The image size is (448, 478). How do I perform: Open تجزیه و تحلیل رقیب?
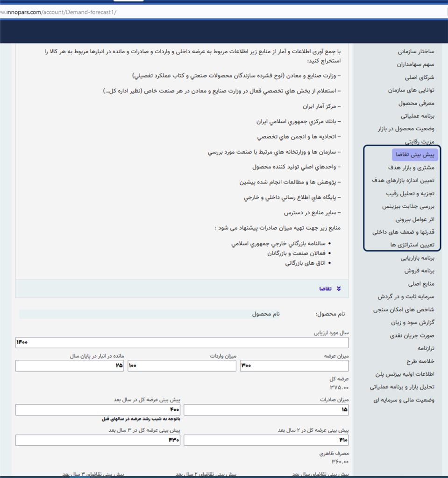pos(410,194)
